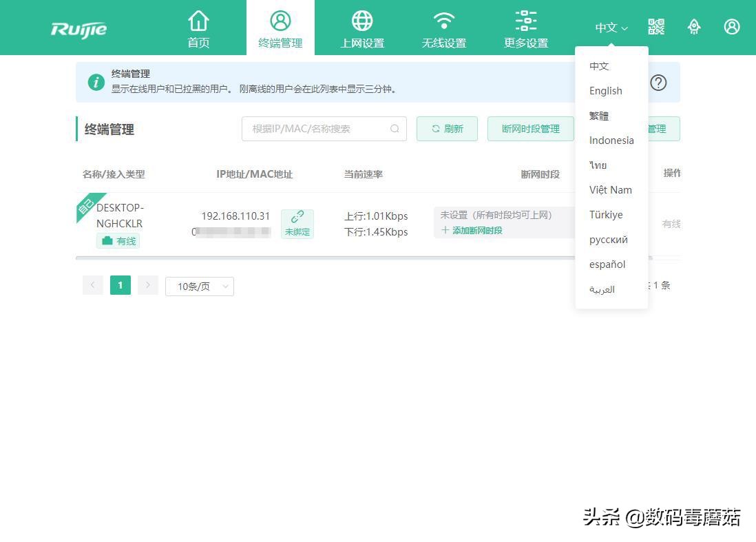This screenshot has height=542, width=756.
Task: Click the rocket quick-setup icon
Action: pyautogui.click(x=694, y=27)
